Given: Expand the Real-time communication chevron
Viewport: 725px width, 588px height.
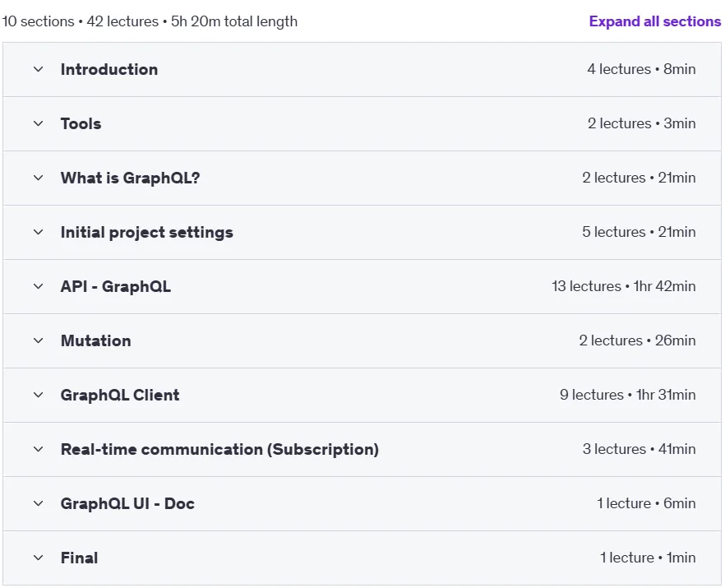Looking at the screenshot, I should click(39, 449).
